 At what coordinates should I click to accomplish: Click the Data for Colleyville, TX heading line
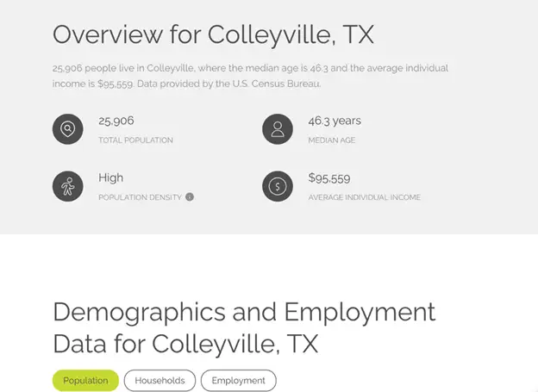point(185,344)
